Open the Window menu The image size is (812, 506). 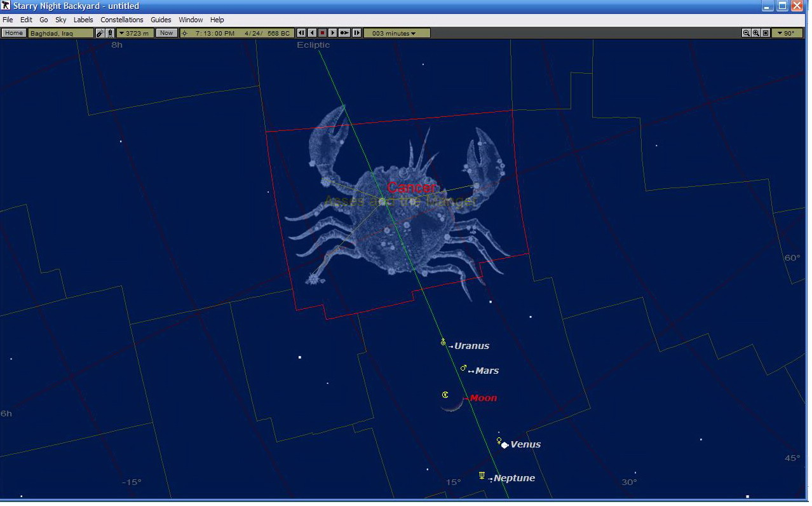pos(191,20)
